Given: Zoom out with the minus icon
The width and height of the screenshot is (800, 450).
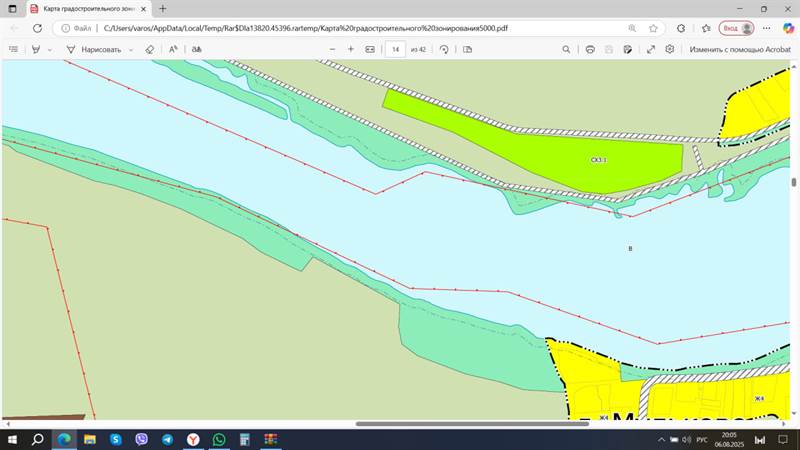Looking at the screenshot, I should point(332,49).
